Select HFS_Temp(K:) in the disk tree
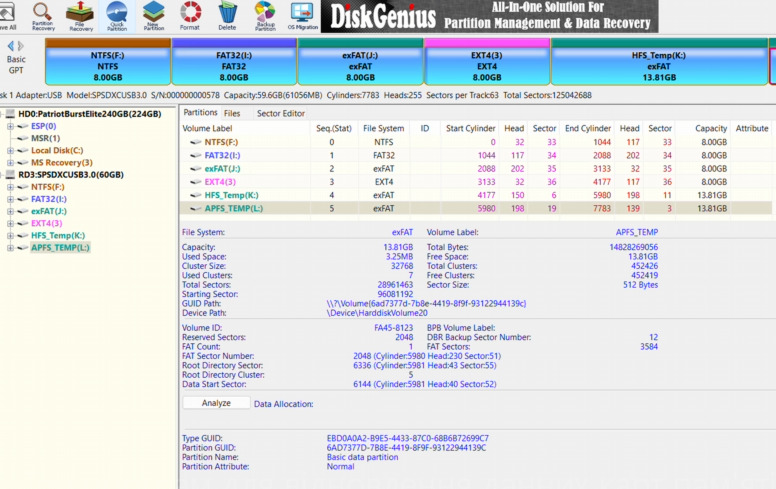 (x=58, y=236)
